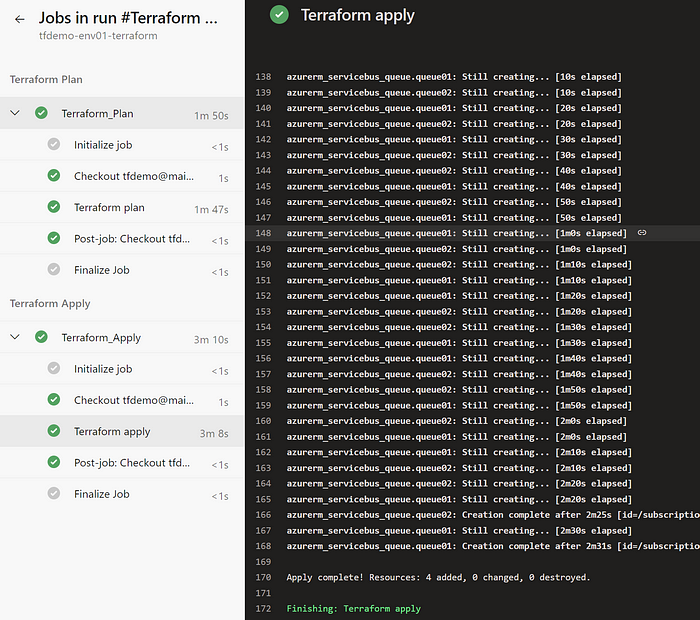Image resolution: width=700 pixels, height=620 pixels.
Task: Select highlighted queue01 '[1m0s elapsed]' log line
Action: [456, 233]
